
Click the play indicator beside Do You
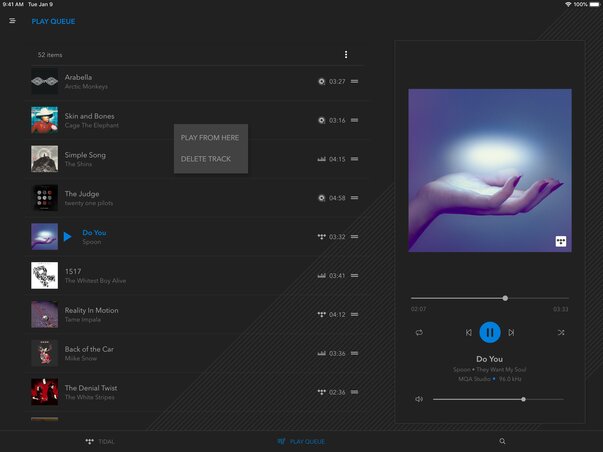coord(68,237)
